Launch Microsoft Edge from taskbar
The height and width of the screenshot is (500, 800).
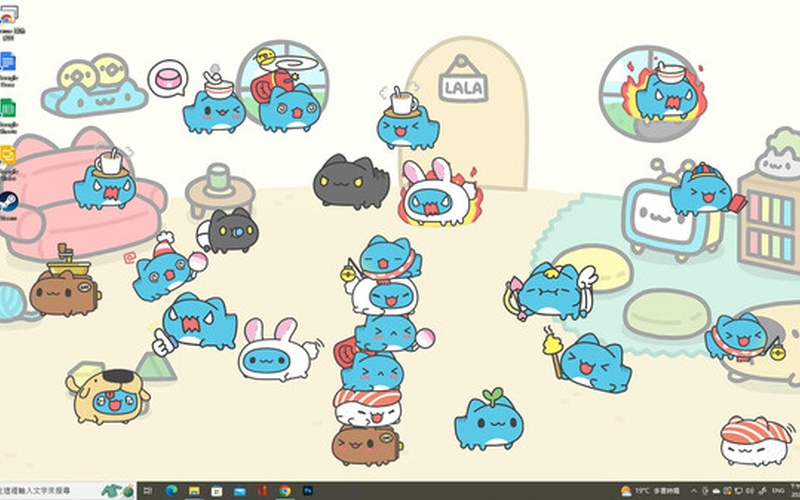171,491
